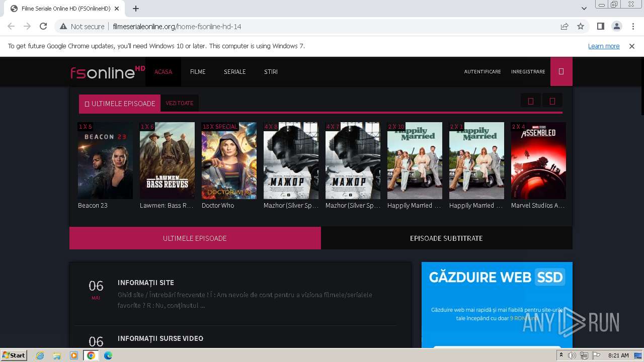Click the browser back arrow
The height and width of the screenshot is (362, 644).
point(11,26)
